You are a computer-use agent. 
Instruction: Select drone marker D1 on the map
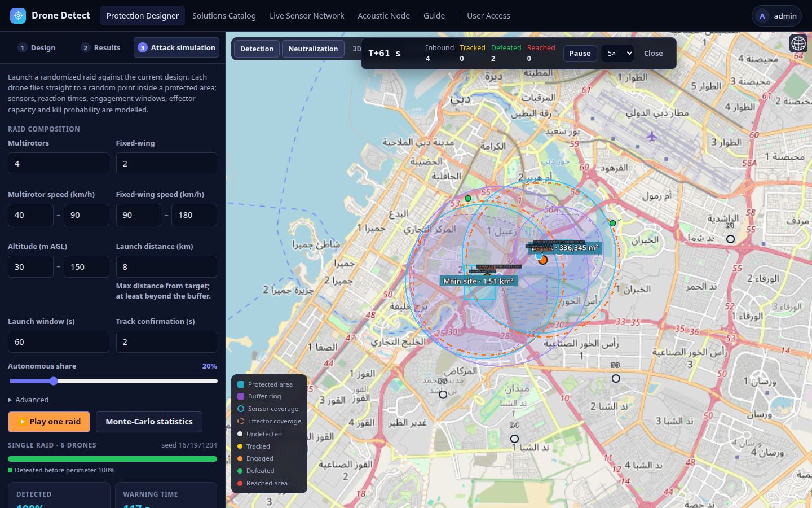click(x=730, y=239)
